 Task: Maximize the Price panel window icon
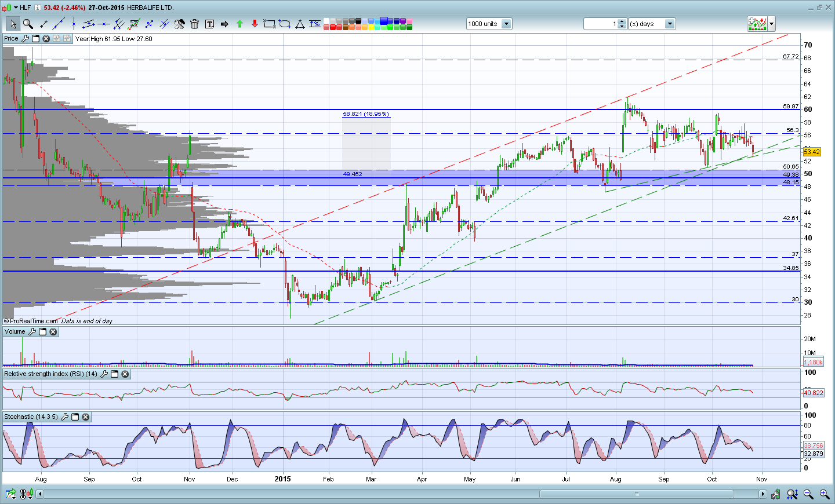click(35, 39)
